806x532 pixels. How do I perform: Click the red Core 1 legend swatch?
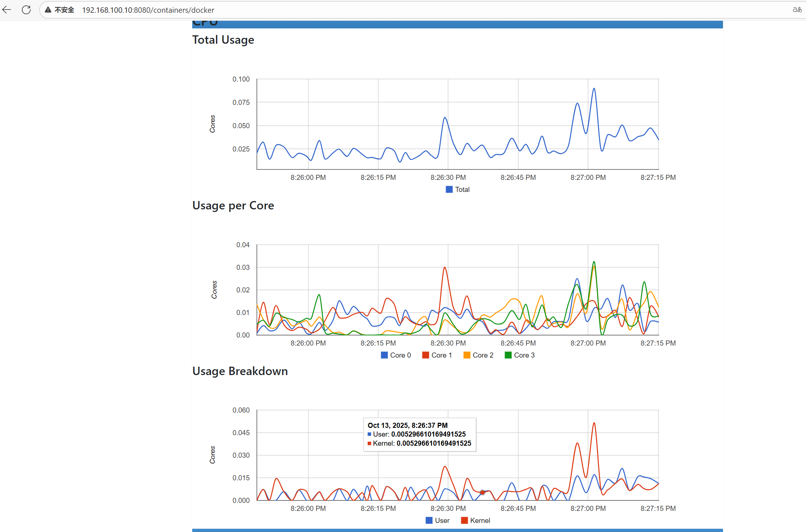425,355
